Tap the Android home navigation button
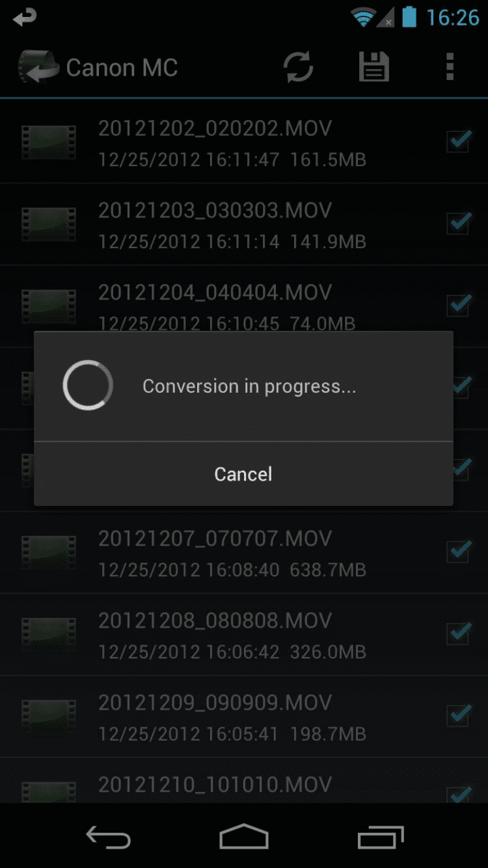488x868 pixels. (244, 837)
